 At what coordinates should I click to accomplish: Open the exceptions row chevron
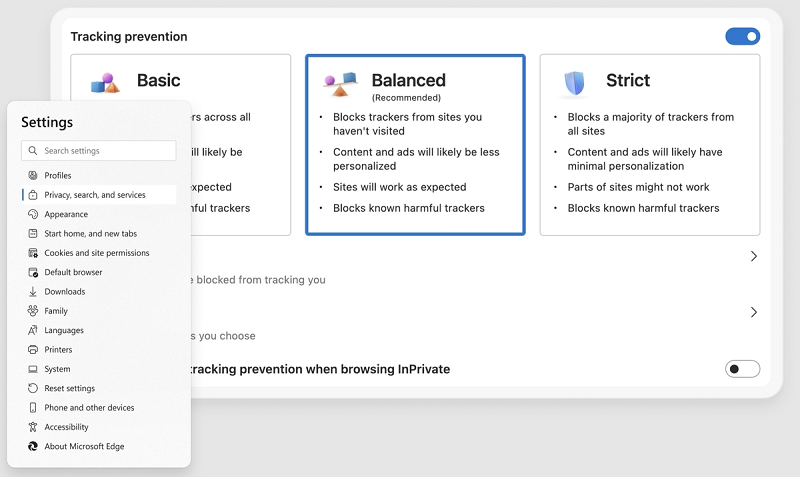tap(753, 312)
